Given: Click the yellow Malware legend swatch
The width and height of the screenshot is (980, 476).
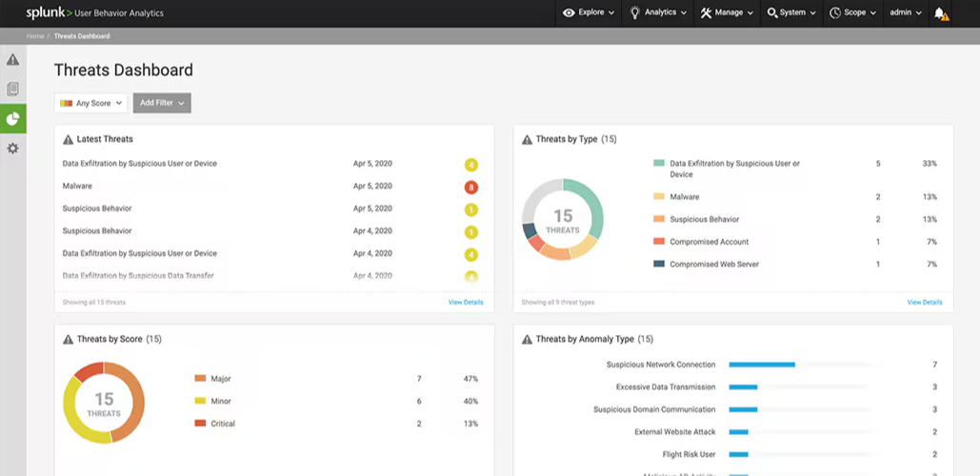Looking at the screenshot, I should pyautogui.click(x=659, y=197).
